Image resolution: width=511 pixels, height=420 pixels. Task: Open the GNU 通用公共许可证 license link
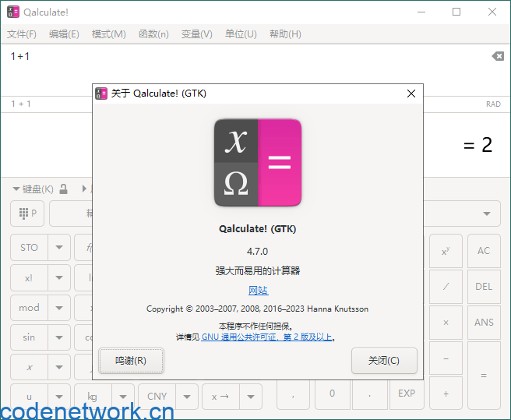pyautogui.click(x=267, y=337)
